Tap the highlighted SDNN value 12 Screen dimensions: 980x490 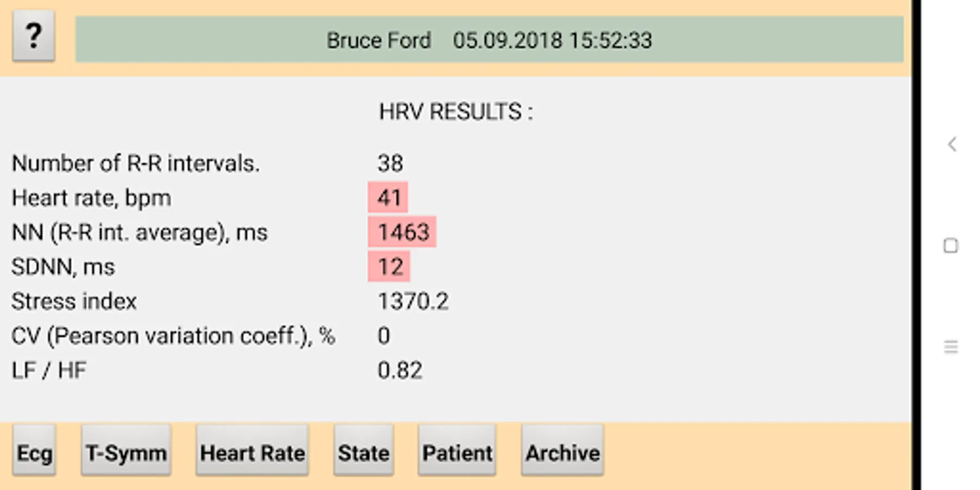click(x=389, y=267)
